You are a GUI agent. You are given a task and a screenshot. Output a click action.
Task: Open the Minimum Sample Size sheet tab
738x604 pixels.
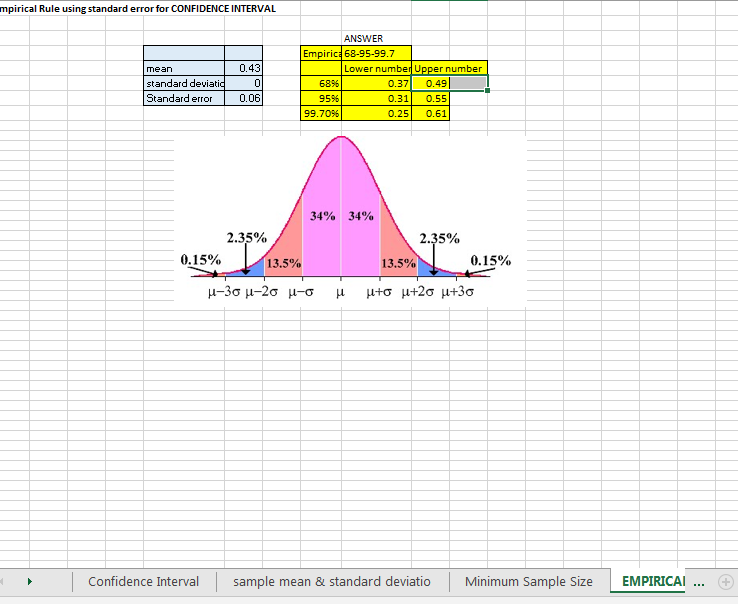529,581
